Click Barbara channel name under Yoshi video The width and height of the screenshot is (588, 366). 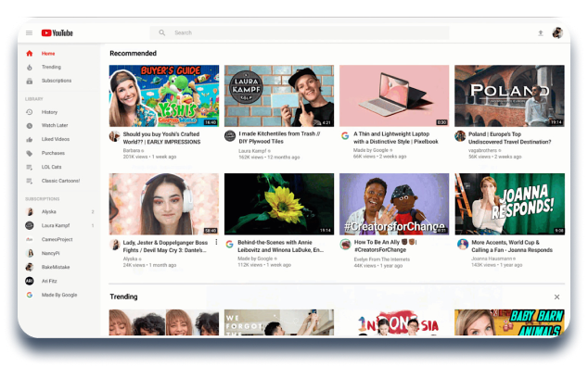132,150
